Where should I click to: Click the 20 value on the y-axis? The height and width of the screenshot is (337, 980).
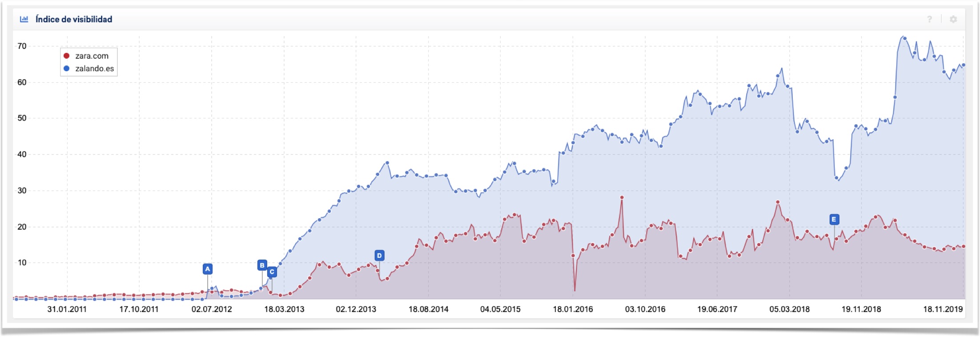(22, 226)
